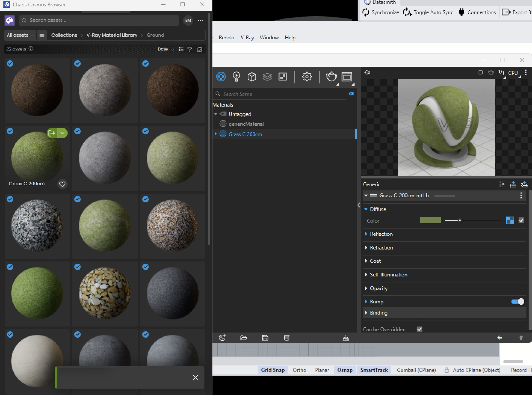532x395 pixels.
Task: Click the Cosmos select-multiple assets icon
Action: click(x=200, y=49)
